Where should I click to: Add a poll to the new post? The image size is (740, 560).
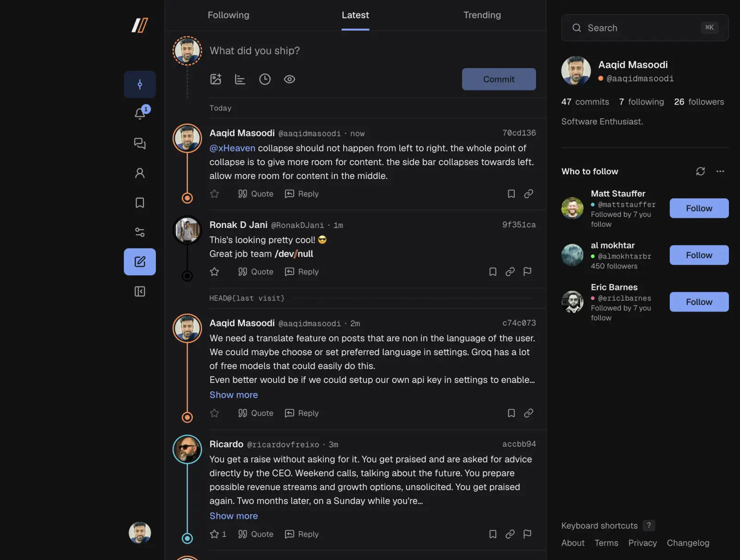pos(240,79)
